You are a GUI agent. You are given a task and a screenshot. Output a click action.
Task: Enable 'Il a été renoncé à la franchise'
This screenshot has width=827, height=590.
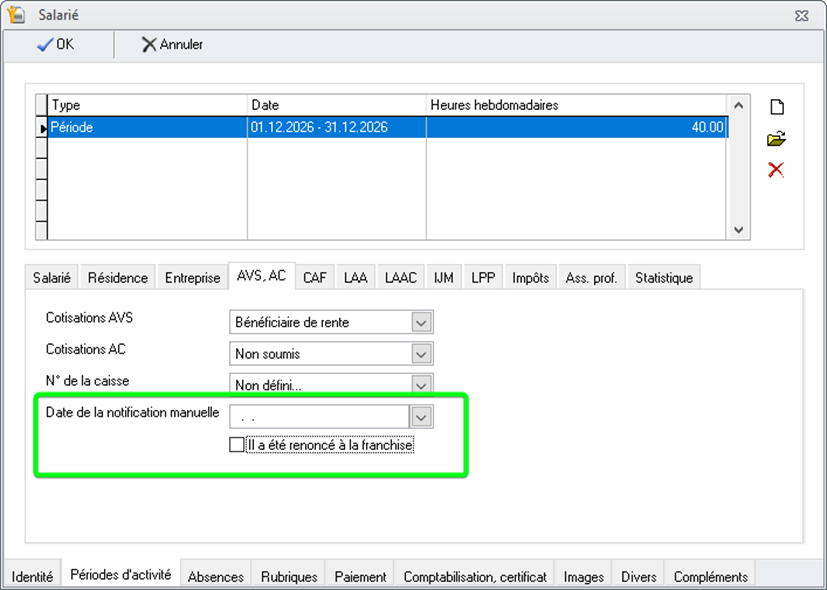pyautogui.click(x=237, y=445)
